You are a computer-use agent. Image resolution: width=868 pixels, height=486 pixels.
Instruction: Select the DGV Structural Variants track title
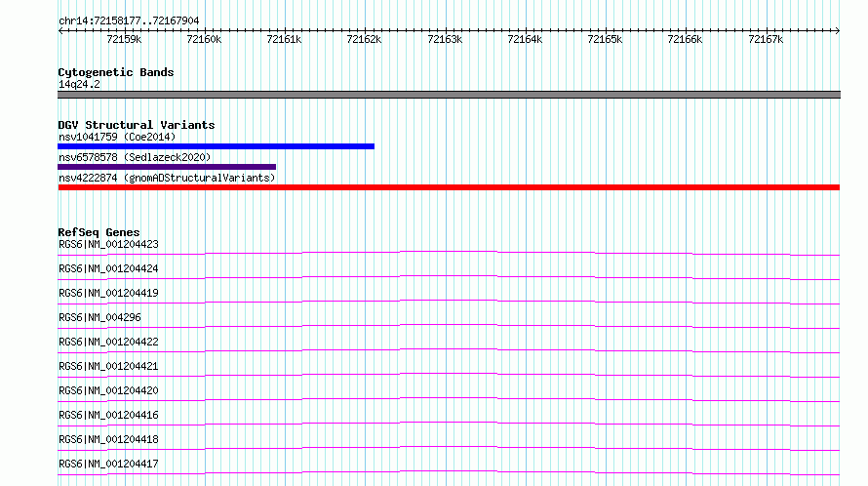tap(137, 125)
